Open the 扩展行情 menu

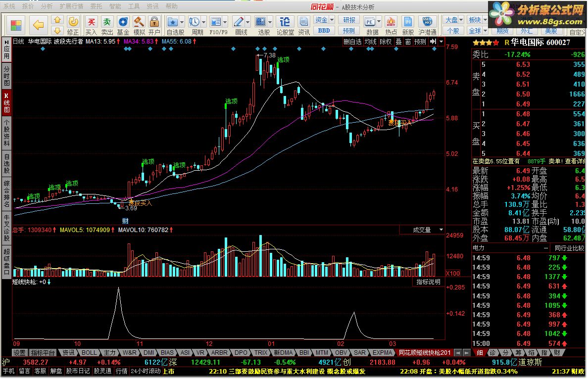pos(71,6)
